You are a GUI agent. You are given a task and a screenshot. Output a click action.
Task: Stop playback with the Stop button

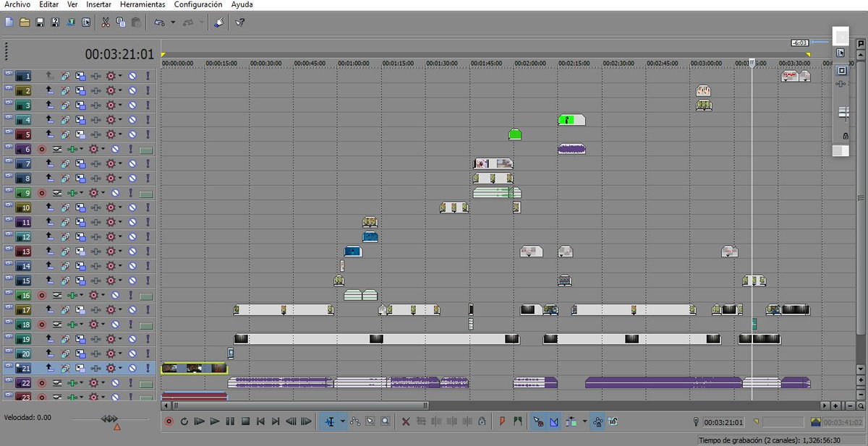(244, 421)
